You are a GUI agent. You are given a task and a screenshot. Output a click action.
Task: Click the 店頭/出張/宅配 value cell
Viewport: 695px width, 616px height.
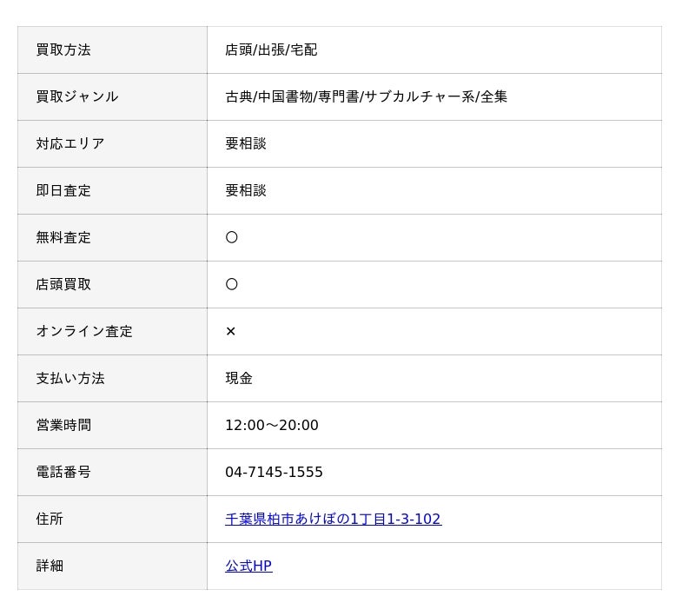click(x=271, y=50)
